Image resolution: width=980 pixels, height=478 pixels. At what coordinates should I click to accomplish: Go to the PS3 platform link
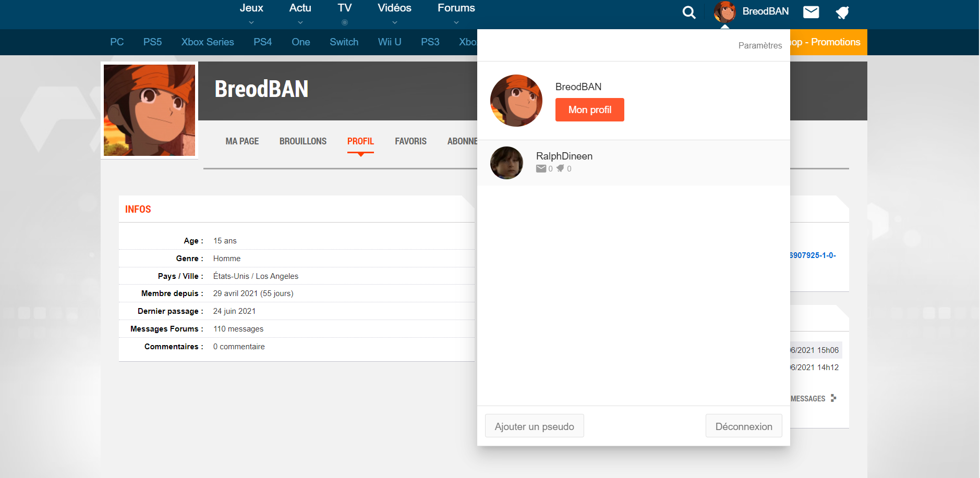430,42
